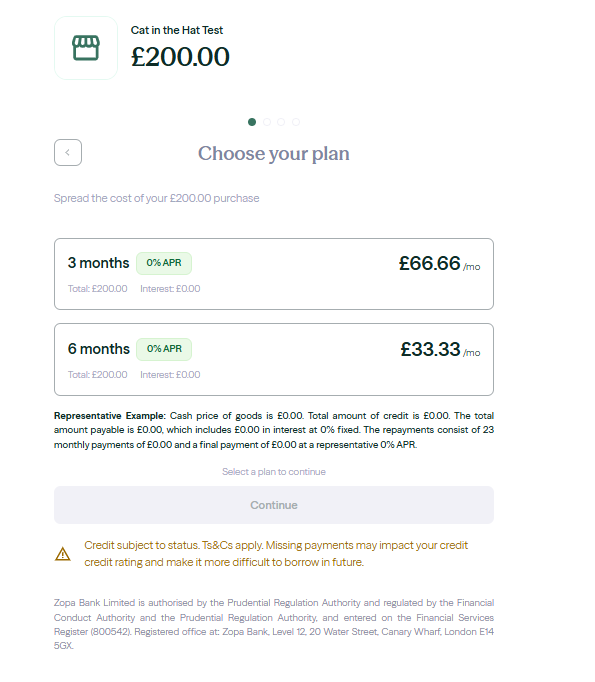This screenshot has height=682, width=595.
Task: Go back using the left chevron button
Action: pyautogui.click(x=68, y=153)
